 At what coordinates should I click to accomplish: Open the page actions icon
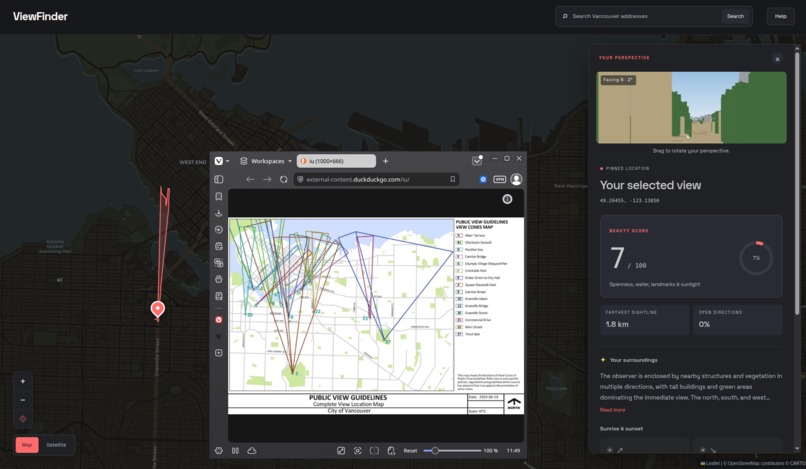[x=391, y=450]
